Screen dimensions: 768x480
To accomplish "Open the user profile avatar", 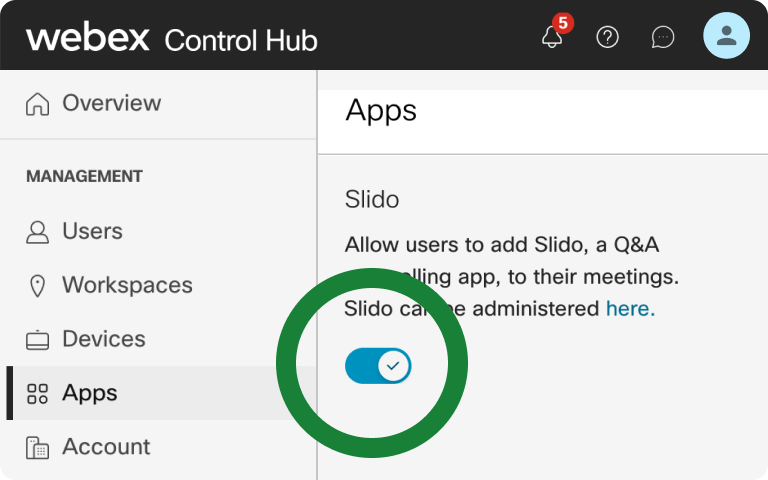I will [726, 36].
